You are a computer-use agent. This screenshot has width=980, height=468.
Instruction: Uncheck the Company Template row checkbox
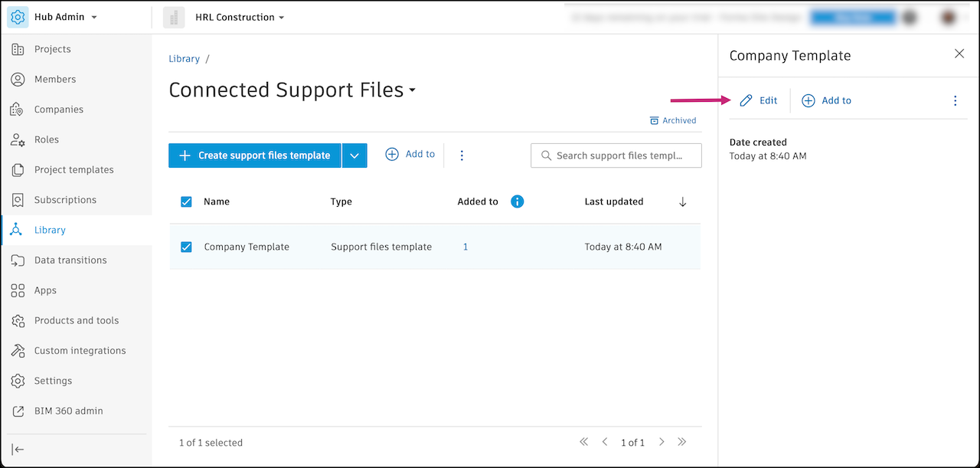pyautogui.click(x=186, y=247)
